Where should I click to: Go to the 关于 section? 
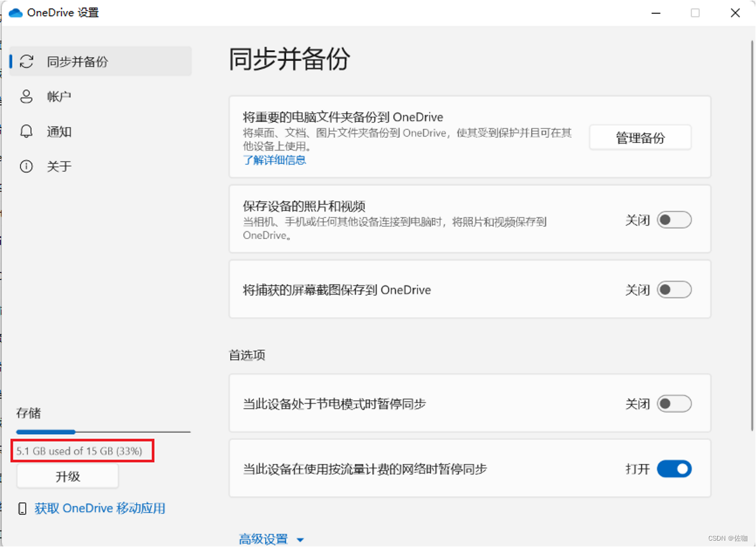(x=101, y=166)
